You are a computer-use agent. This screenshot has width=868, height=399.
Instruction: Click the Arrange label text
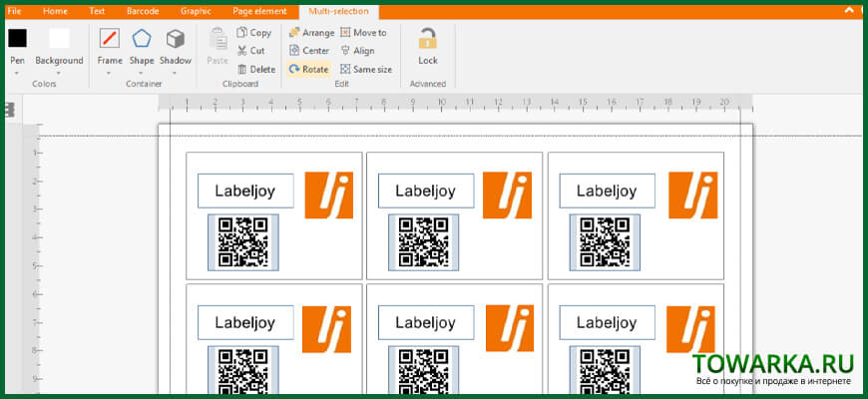318,33
